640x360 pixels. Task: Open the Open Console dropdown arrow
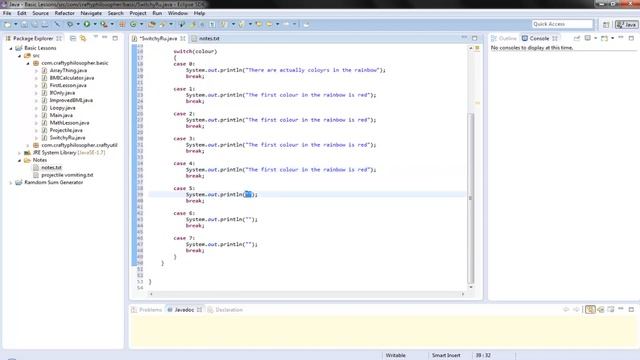[x=613, y=38]
